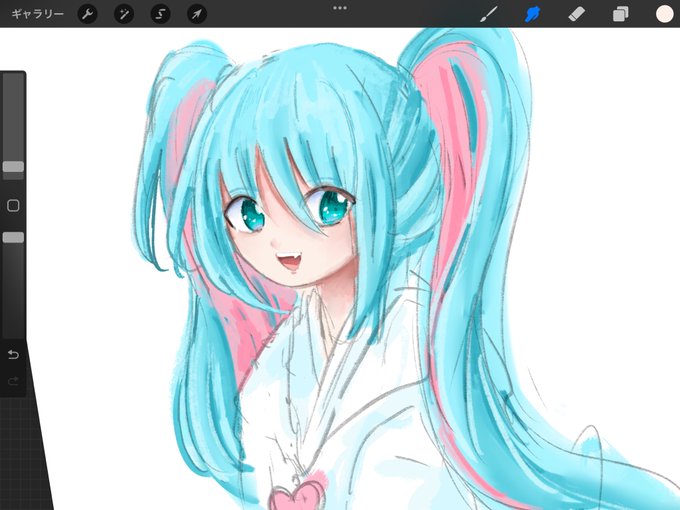Open the Actions wrench menu
Viewport: 680px width, 510px height.
click(87, 14)
